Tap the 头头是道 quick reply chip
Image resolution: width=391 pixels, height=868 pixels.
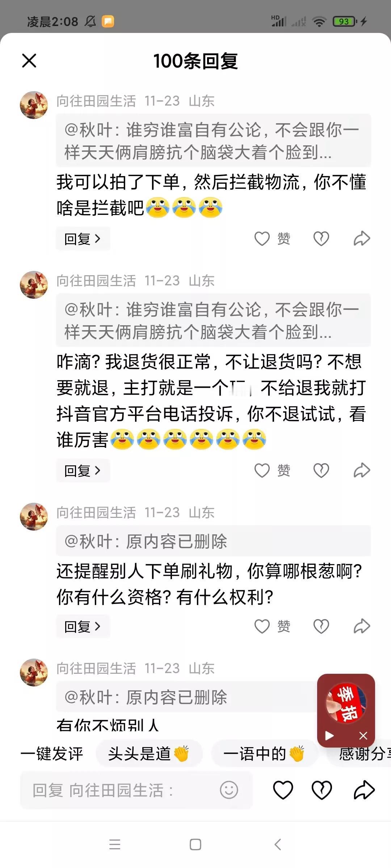[149, 754]
